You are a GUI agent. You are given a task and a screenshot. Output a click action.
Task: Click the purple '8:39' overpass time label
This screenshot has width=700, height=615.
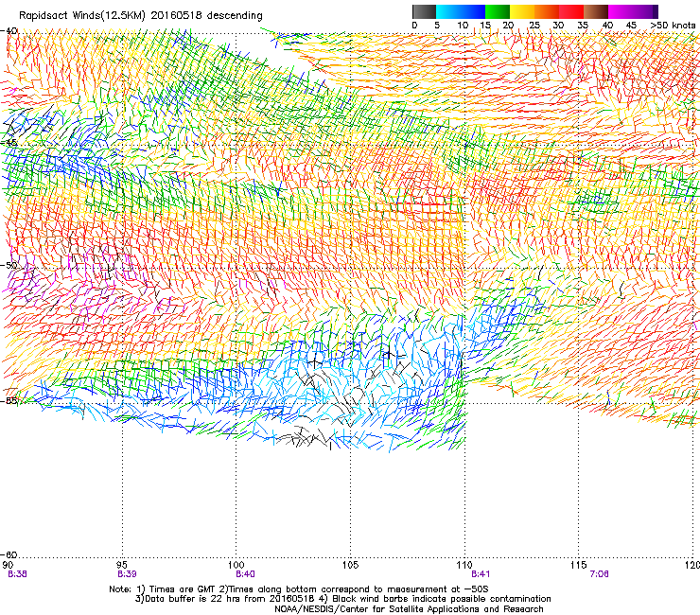(x=127, y=574)
